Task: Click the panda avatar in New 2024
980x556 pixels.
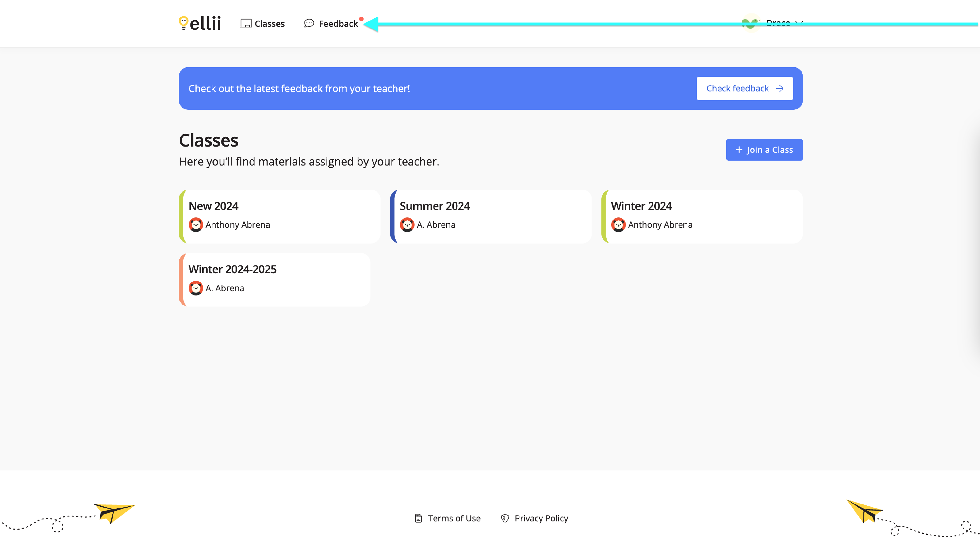Action: 196,225
